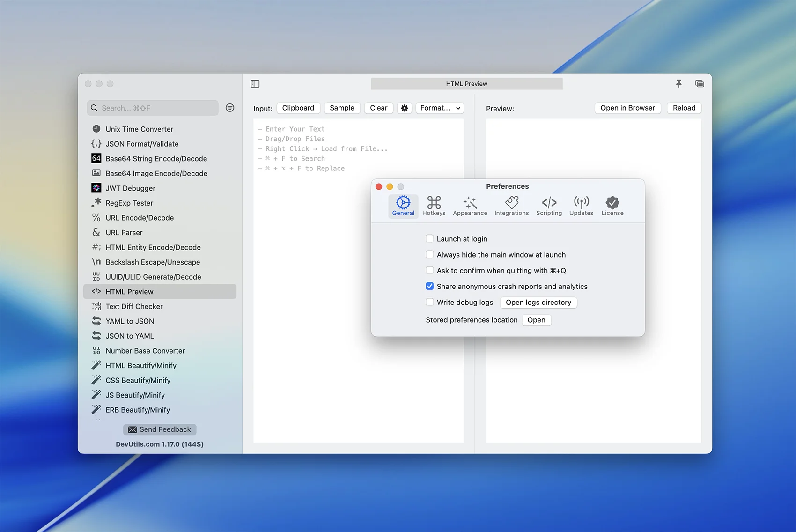796x532 pixels.
Task: Click the picture-in-picture window icon
Action: coord(699,83)
